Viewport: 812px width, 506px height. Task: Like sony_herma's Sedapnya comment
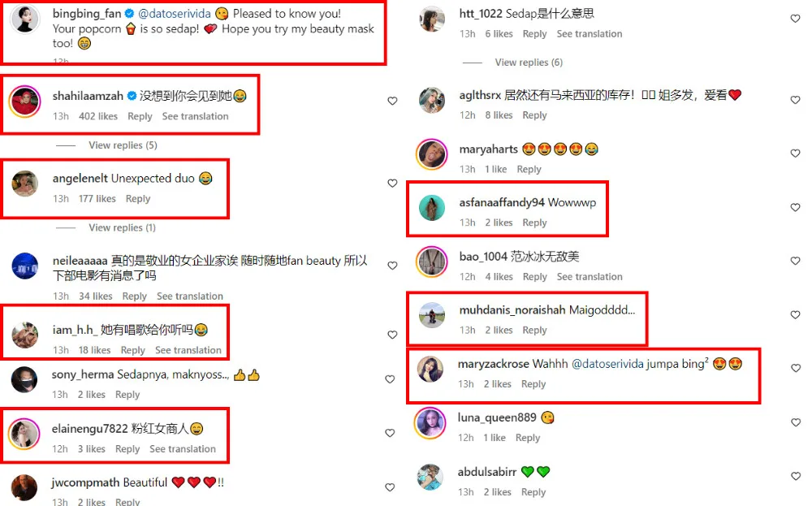390,379
